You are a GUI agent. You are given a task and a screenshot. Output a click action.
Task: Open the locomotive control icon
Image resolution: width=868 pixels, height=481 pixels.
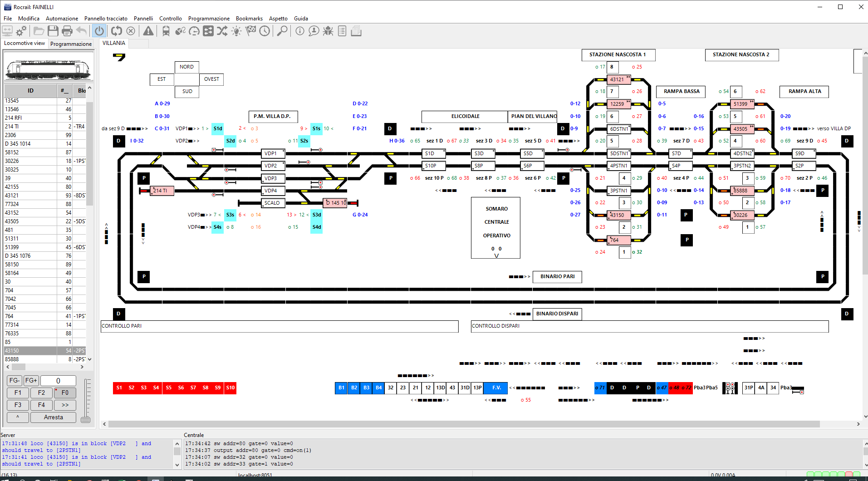click(166, 31)
